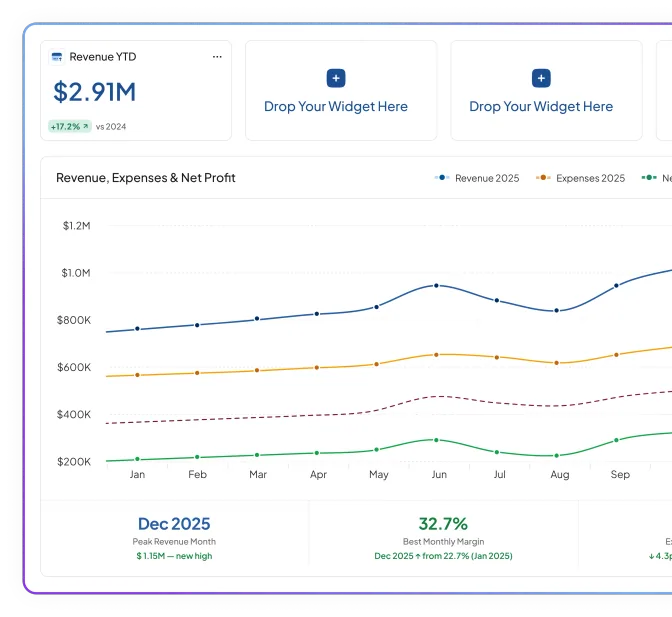Click the June expenses point on the orange line

click(436, 355)
